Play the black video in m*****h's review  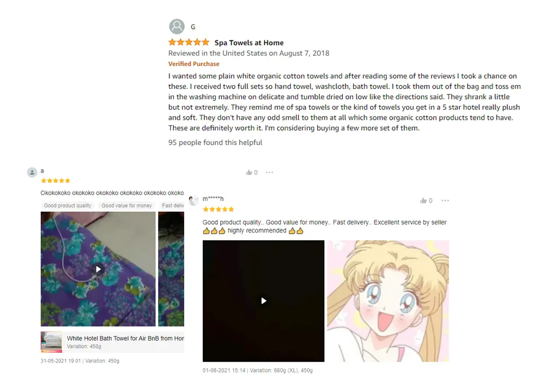click(263, 301)
